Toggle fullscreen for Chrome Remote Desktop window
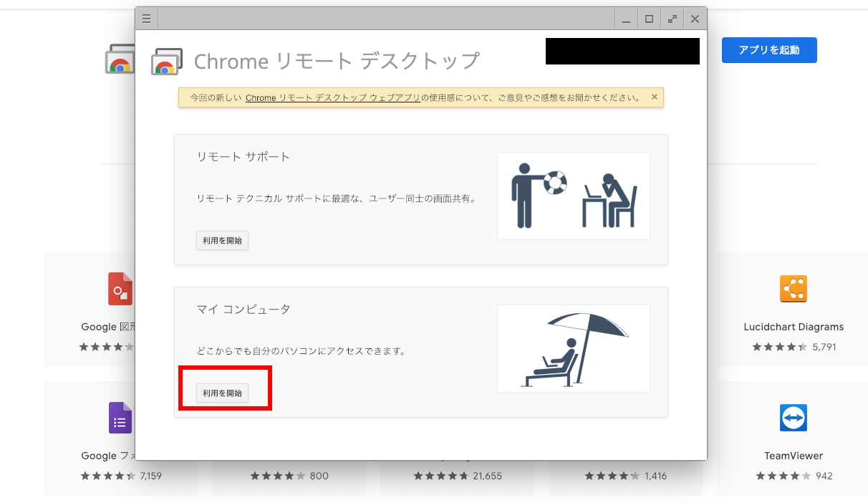Image resolution: width=868 pixels, height=503 pixels. pyautogui.click(x=672, y=19)
